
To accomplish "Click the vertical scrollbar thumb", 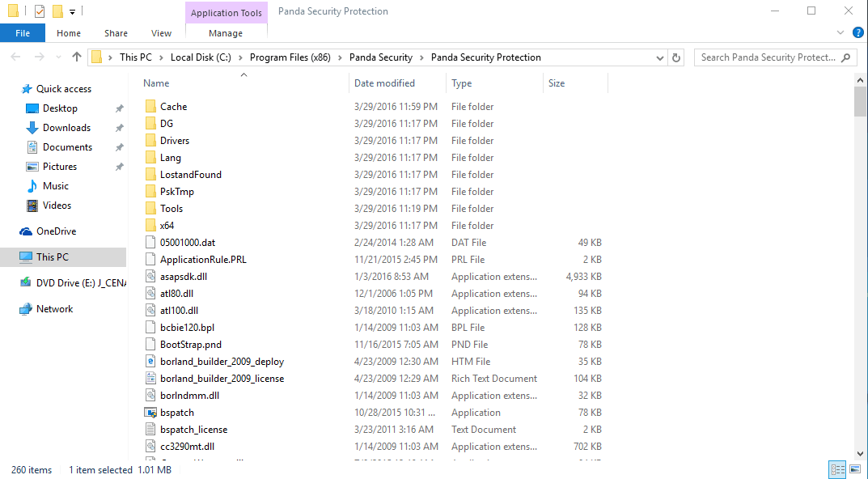I will (860, 102).
